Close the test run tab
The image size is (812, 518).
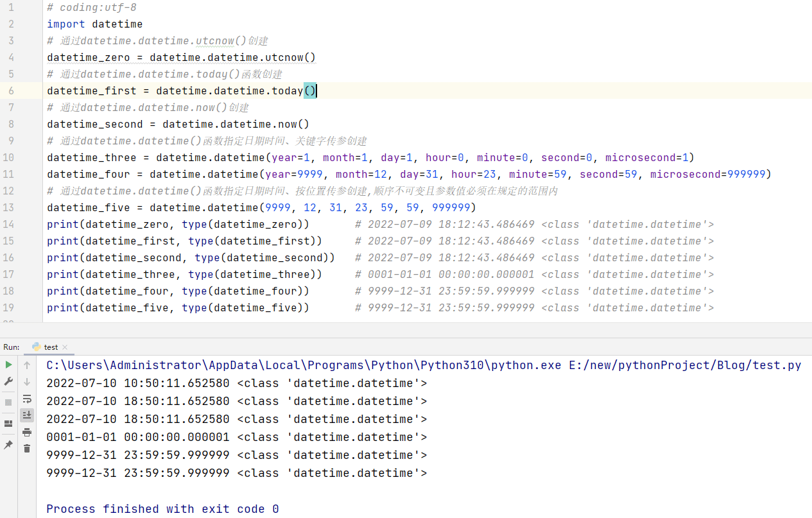[x=64, y=347]
